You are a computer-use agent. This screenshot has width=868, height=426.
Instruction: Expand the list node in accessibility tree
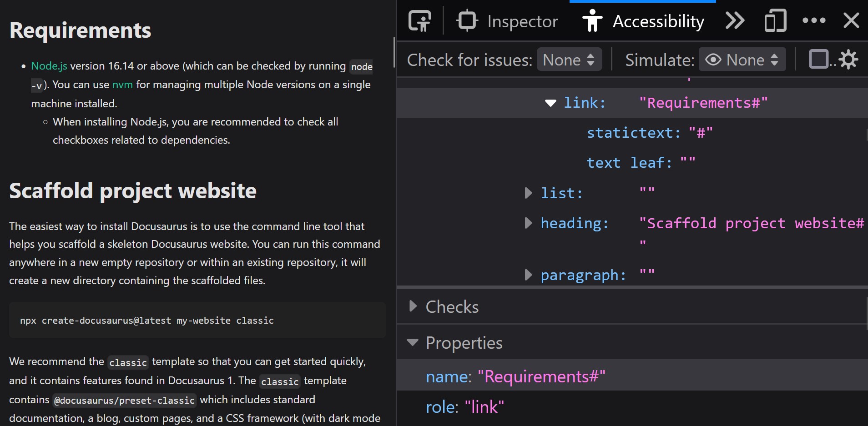pos(528,193)
